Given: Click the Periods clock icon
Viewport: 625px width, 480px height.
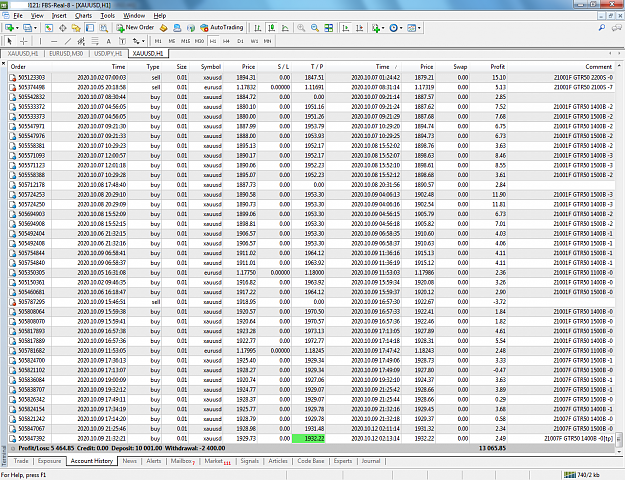Looking at the screenshot, I should pyautogui.click(x=393, y=28).
